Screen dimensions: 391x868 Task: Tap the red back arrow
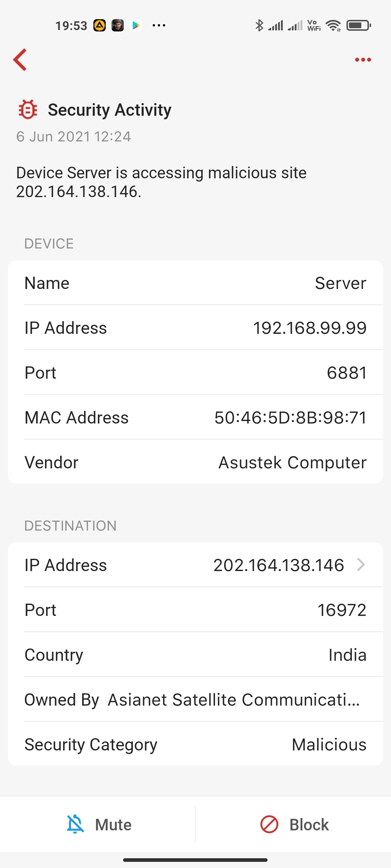pyautogui.click(x=20, y=60)
